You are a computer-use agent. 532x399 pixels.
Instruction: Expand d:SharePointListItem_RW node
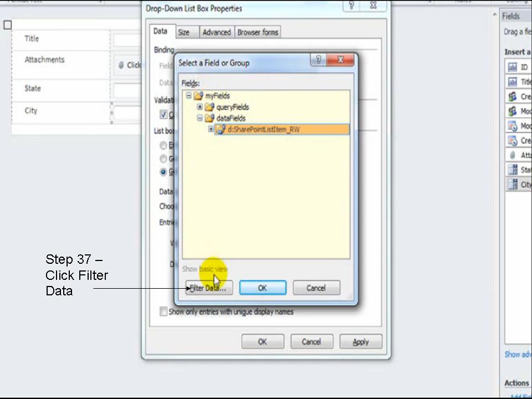[211, 129]
